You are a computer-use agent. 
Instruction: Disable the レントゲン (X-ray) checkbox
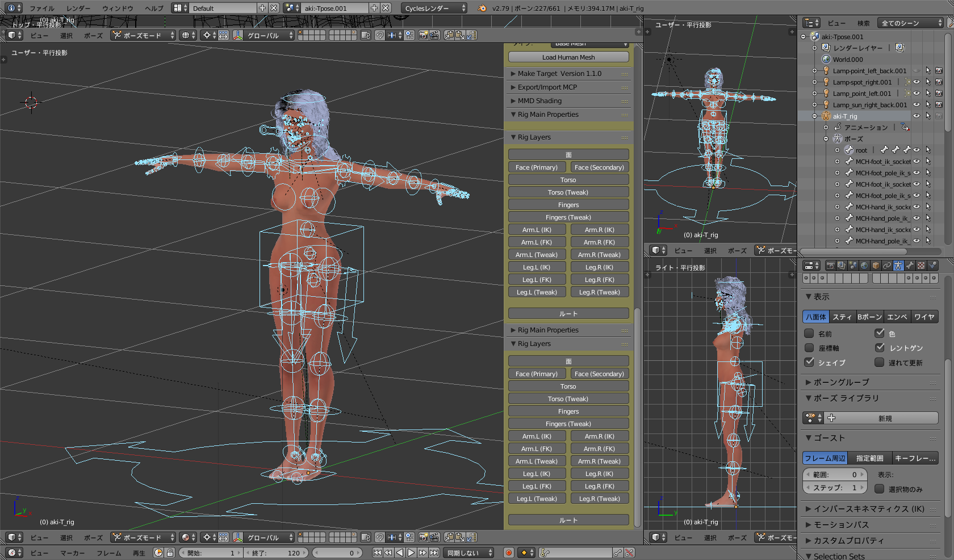[880, 348]
